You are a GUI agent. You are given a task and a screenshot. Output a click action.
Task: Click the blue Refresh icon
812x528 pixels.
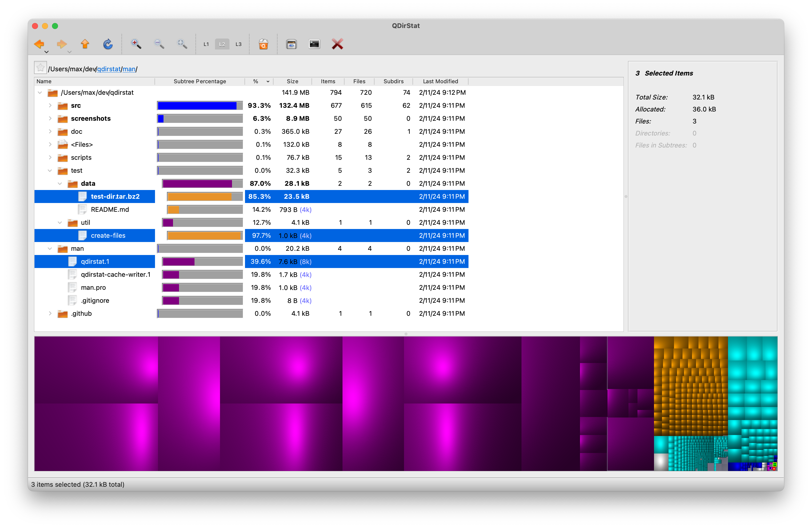pos(108,44)
